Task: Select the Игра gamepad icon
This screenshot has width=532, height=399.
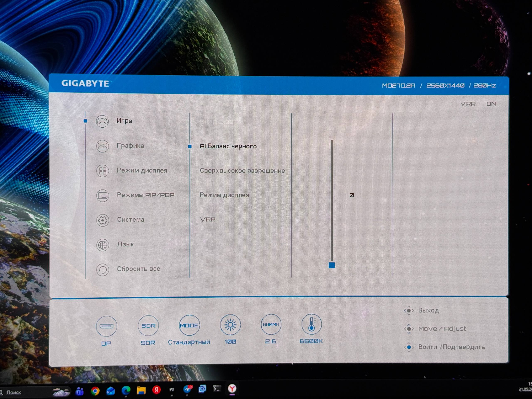Action: click(x=102, y=121)
